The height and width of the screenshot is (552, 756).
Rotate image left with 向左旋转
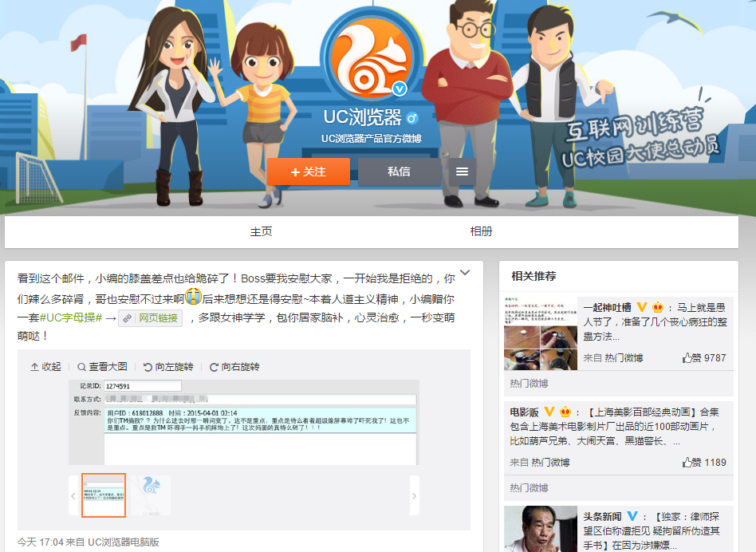coord(168,367)
